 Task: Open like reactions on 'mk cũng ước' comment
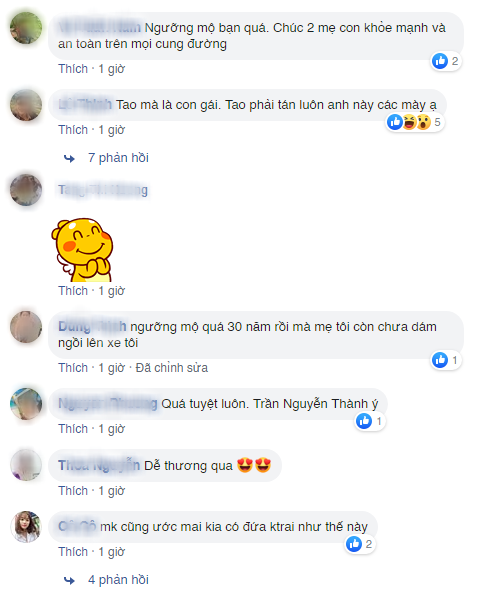(x=359, y=544)
